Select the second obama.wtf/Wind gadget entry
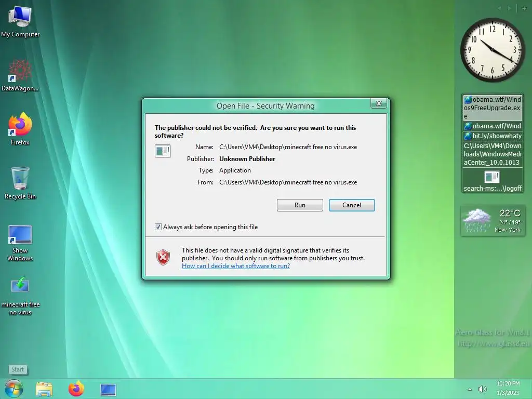This screenshot has width=532, height=399. (x=493, y=126)
